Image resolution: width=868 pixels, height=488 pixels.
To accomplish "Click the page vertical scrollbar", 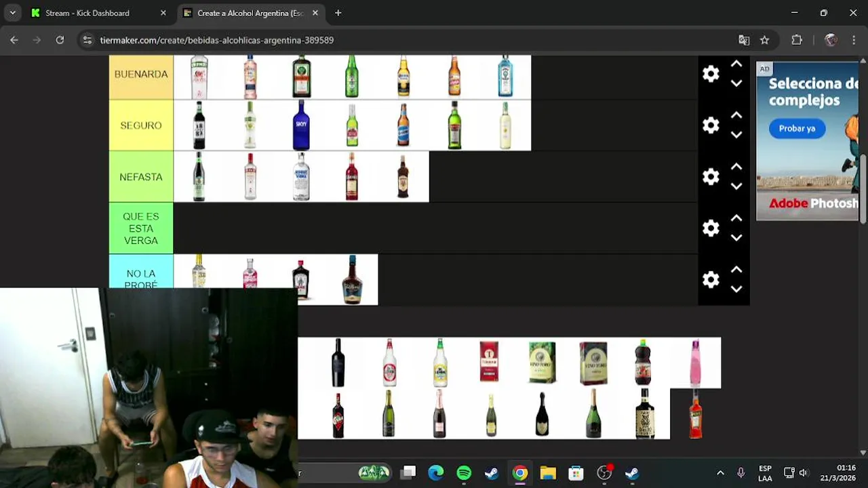I will coord(863,190).
